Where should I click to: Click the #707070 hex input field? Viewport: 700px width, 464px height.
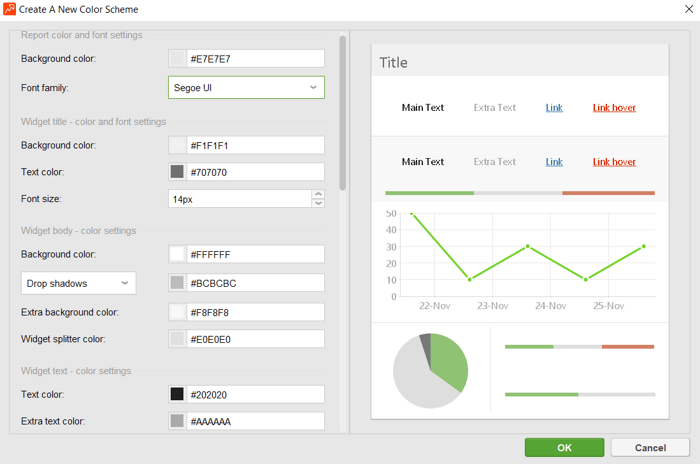(255, 172)
